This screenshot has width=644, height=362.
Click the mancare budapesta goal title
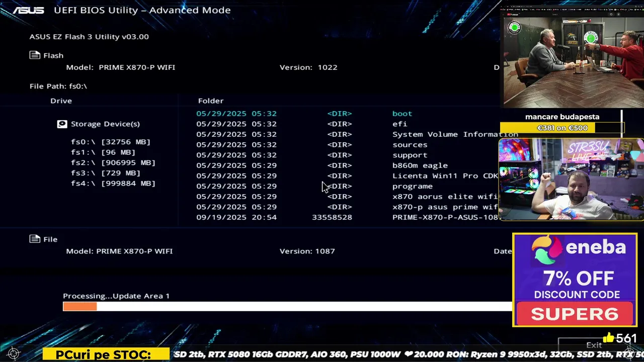point(562,117)
